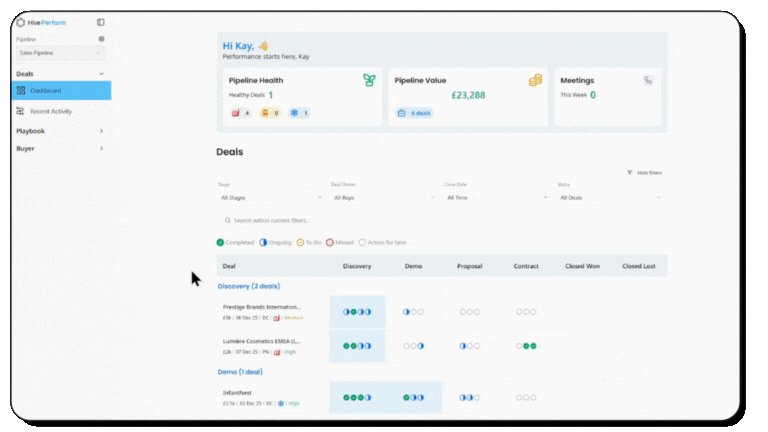Image resolution: width=768 pixels, height=432 pixels.
Task: Click the yellow deals badge showing 0
Action: (270, 113)
